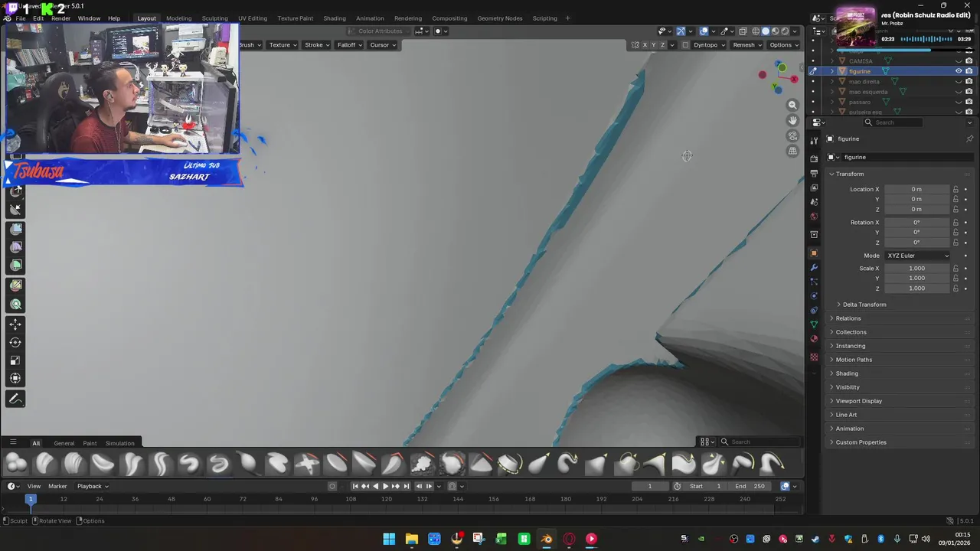
Task: Select the Paint tab in asset shelf
Action: (90, 443)
